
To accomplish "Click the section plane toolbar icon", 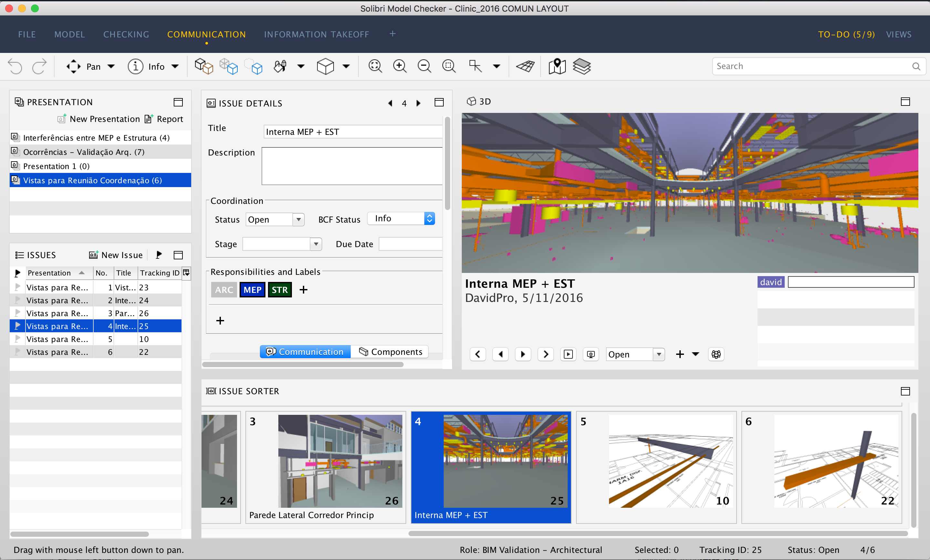I will pos(525,66).
